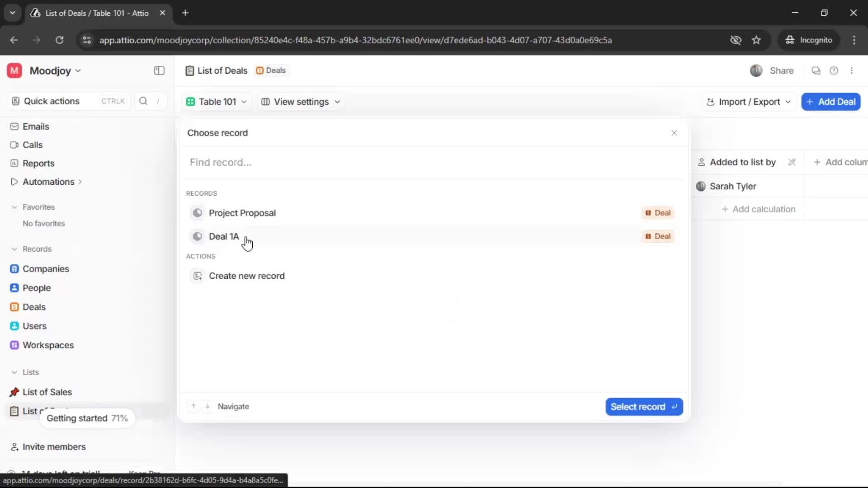Click the Workspaces icon in sidebar
868x488 pixels.
[14, 345]
